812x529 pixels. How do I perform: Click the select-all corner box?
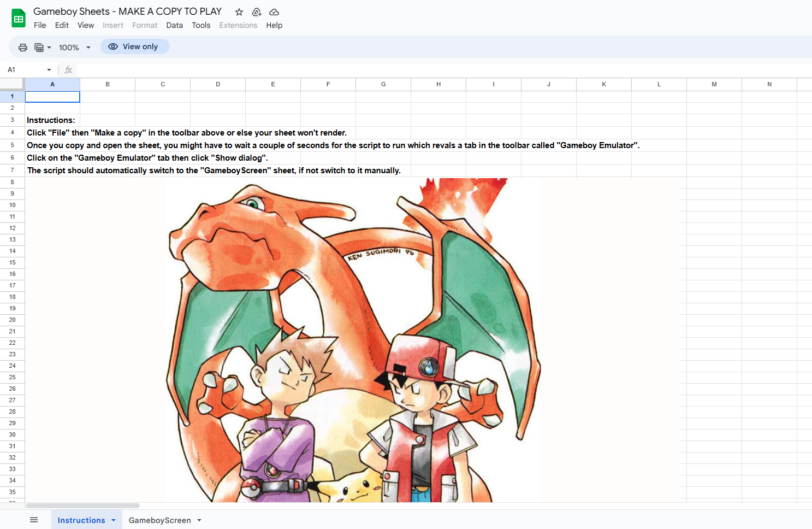click(12, 84)
